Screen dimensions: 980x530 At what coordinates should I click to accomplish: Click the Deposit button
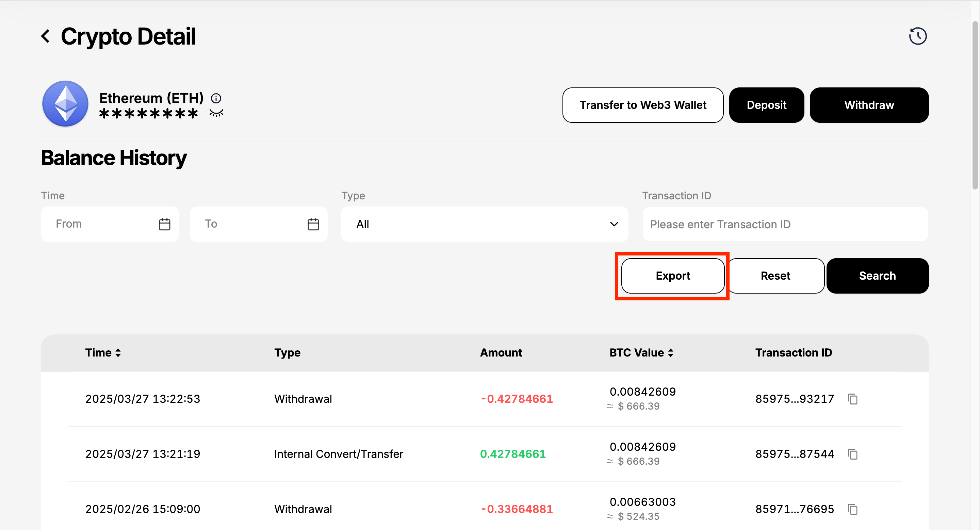coord(766,105)
